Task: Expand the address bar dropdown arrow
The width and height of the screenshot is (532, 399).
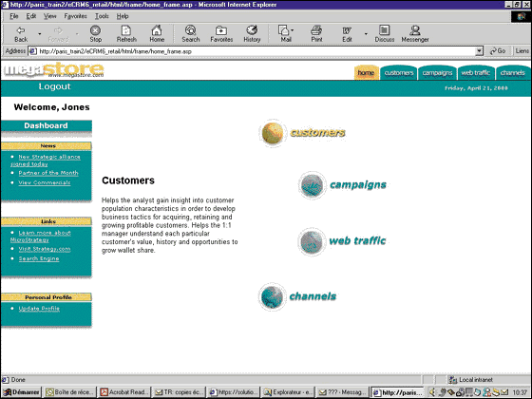Action: tap(479, 51)
